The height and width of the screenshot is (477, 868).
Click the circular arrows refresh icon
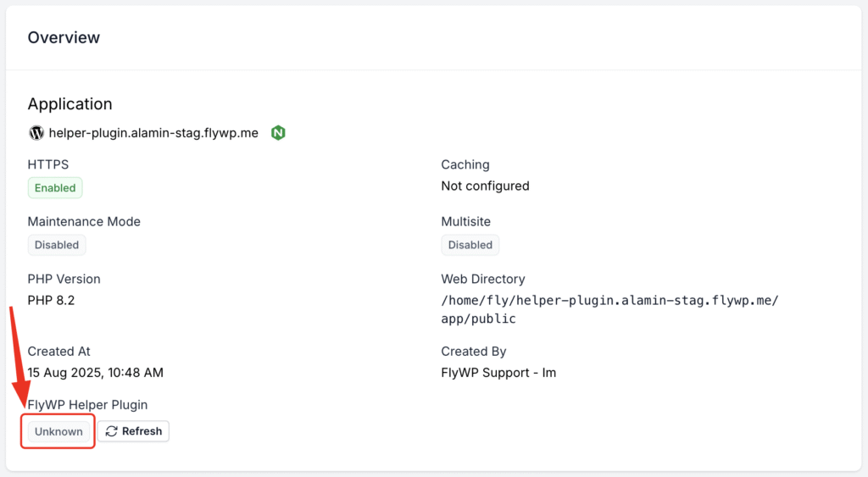coord(111,431)
